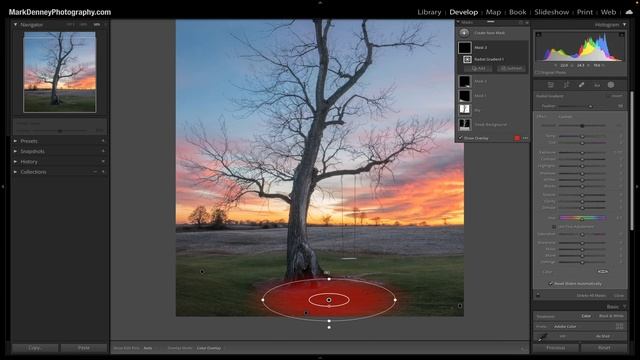The height and width of the screenshot is (360, 640).
Task: Click the radial gradient center pin
Action: (x=329, y=300)
